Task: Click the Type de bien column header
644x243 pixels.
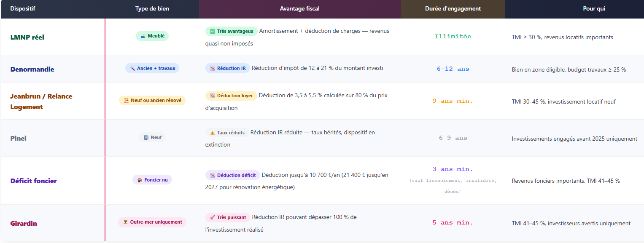Action: pos(152,8)
